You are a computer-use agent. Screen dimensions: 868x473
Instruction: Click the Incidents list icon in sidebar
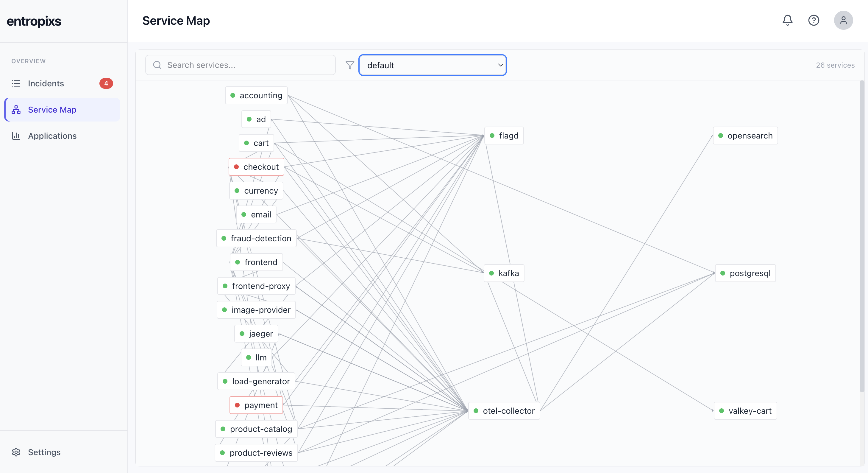[16, 83]
